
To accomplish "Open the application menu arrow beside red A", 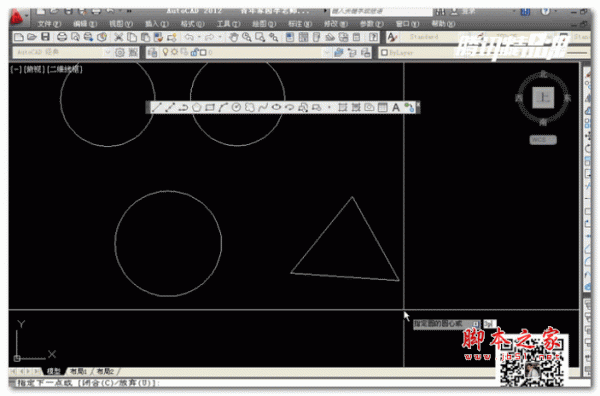I will pyautogui.click(x=26, y=16).
